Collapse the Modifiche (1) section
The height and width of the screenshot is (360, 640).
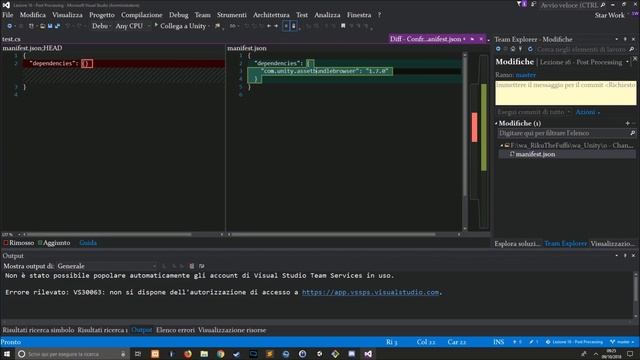(x=496, y=123)
